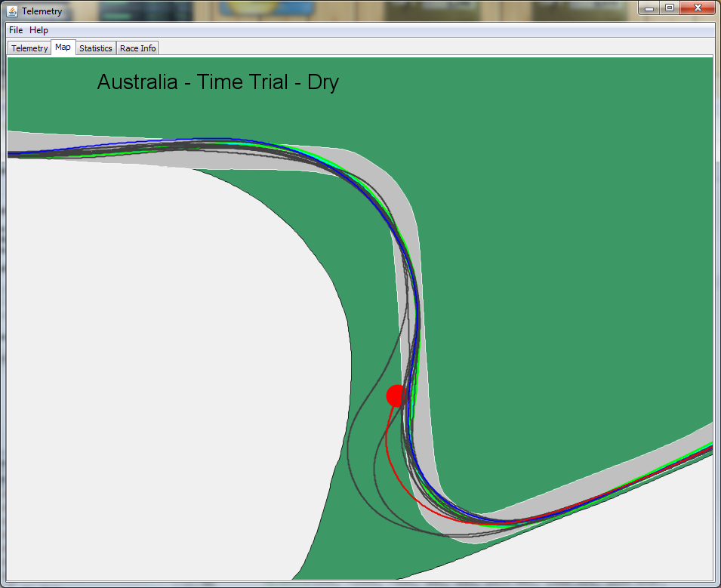The image size is (721, 588).
Task: Switch to the Race Info tab
Action: [x=137, y=48]
